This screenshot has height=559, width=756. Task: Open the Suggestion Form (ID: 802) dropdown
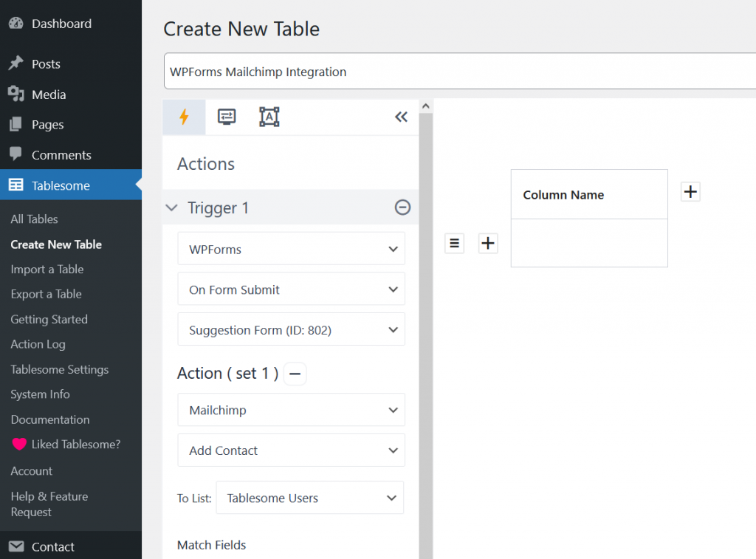point(291,330)
